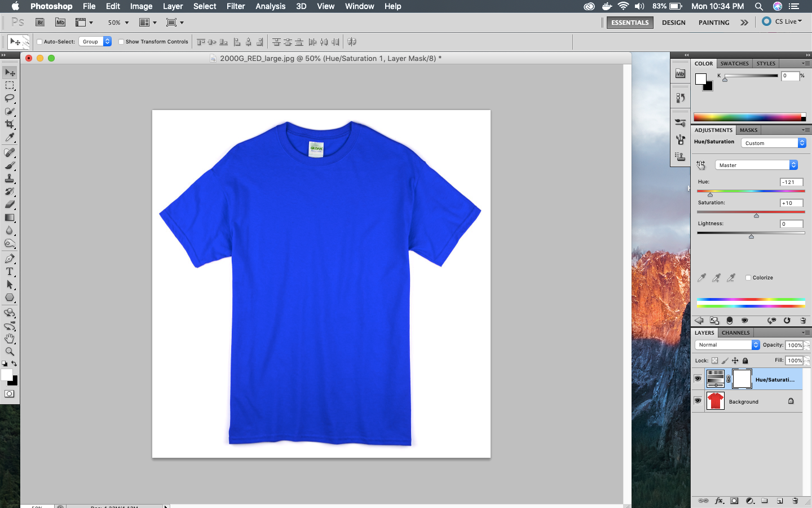Switch to the Swatches tab
Screen dimensions: 812x508
[734, 64]
